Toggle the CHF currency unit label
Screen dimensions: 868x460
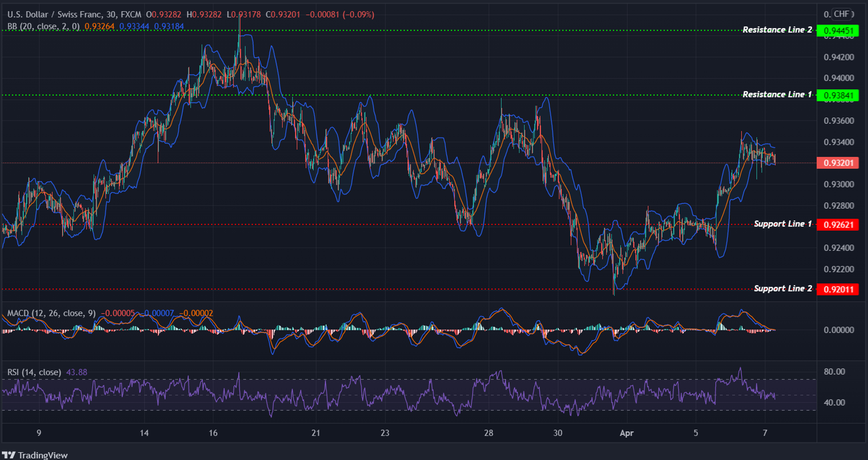pos(841,14)
